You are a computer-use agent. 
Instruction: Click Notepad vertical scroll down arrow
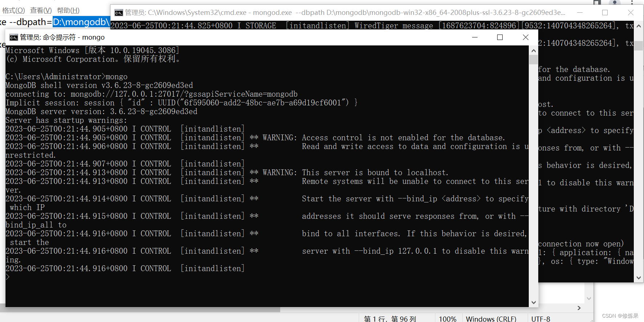(x=589, y=299)
